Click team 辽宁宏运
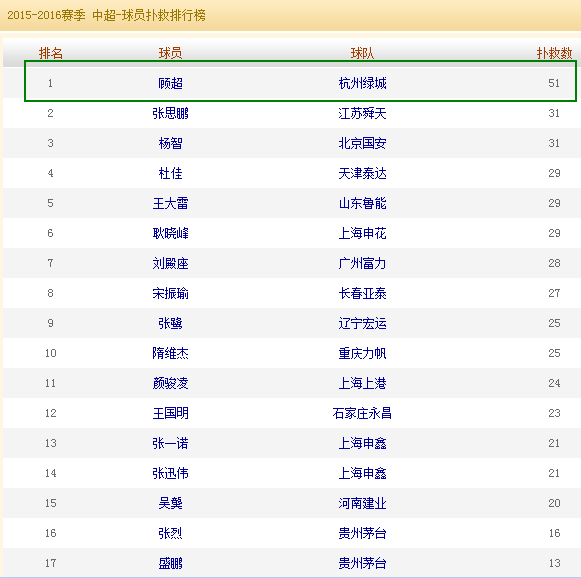581x578 pixels. (362, 323)
